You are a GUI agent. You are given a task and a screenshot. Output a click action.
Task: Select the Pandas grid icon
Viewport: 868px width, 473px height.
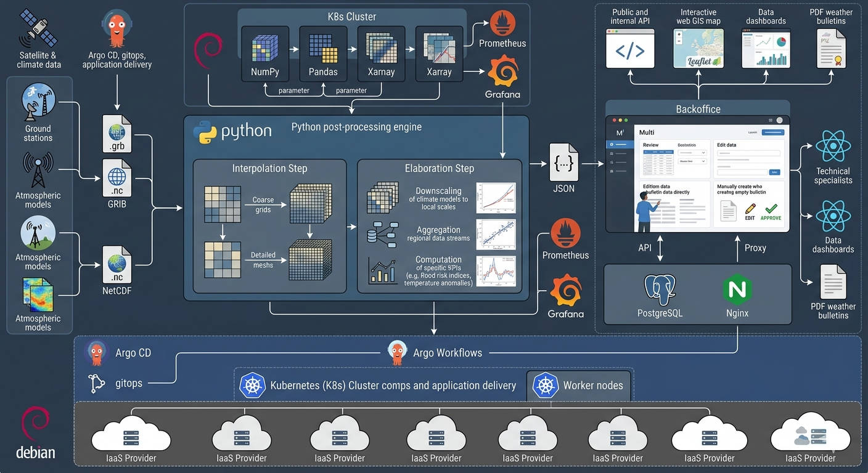323,48
